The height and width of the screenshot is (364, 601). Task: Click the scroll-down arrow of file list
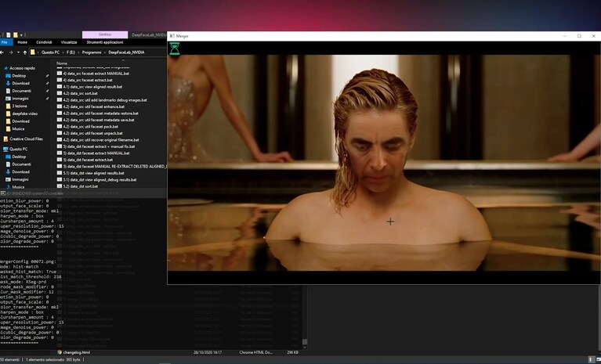pyautogui.click(x=305, y=347)
